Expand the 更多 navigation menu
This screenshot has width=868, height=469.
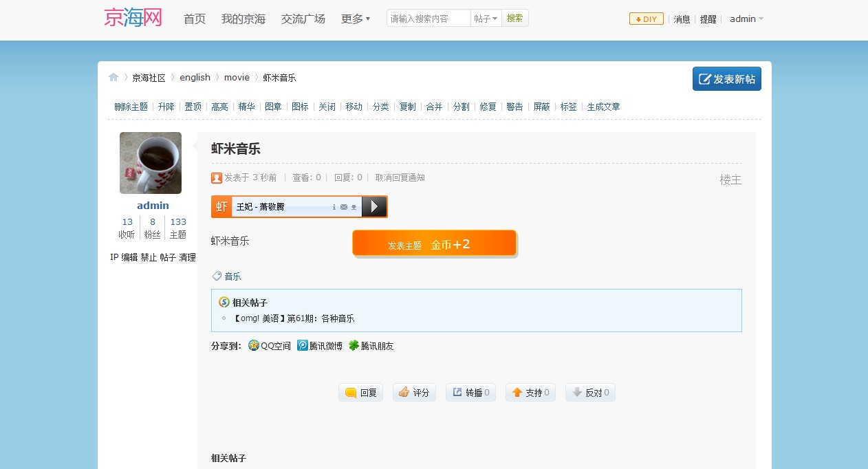coord(356,19)
